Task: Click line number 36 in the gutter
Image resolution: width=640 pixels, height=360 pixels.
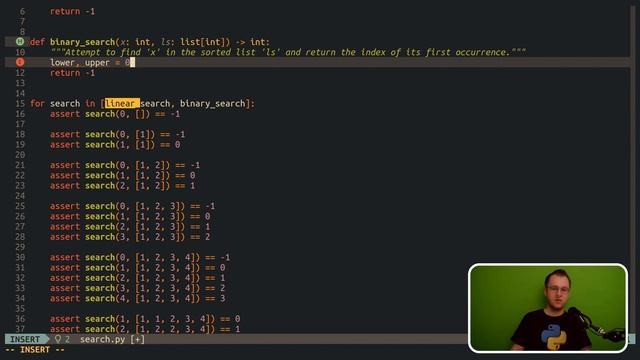Action: click(20, 319)
